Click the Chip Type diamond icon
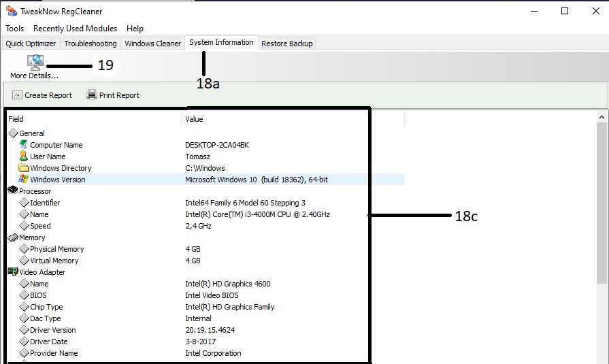 point(24,306)
